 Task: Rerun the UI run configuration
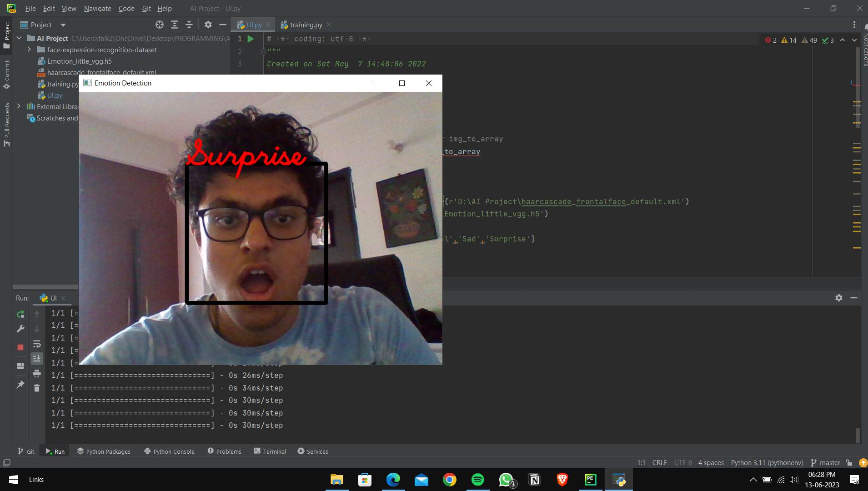pyautogui.click(x=20, y=314)
